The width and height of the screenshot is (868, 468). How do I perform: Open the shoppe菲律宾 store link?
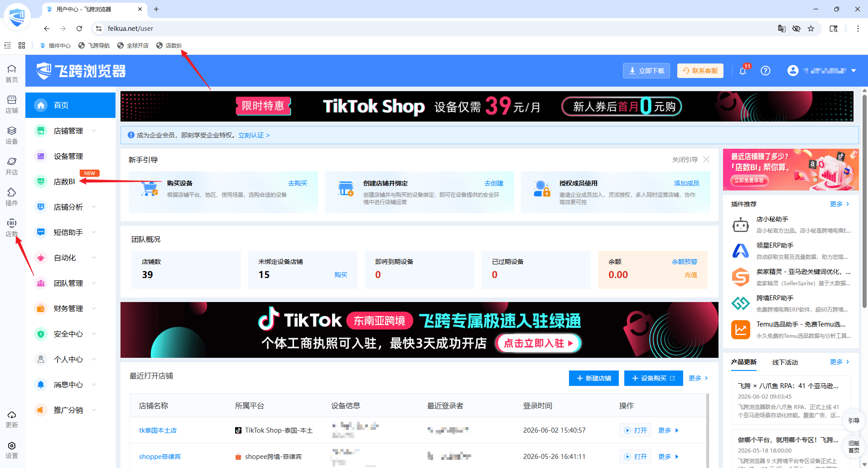[x=159, y=457]
